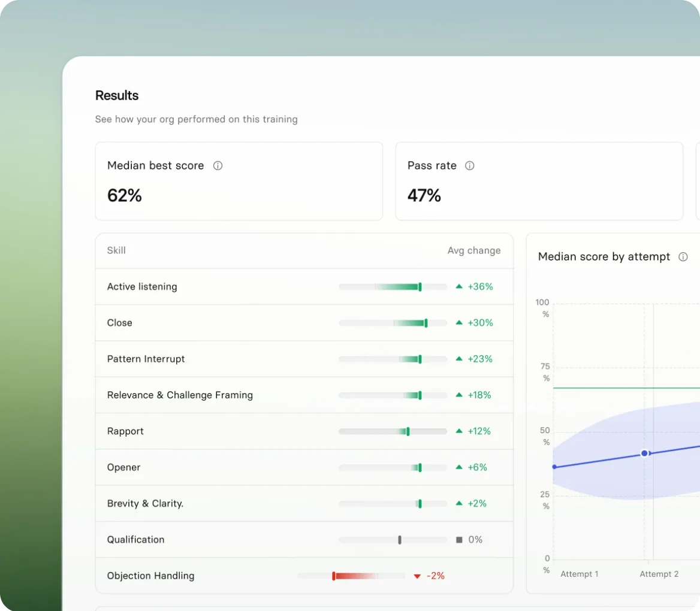This screenshot has width=700, height=611.
Task: Select Attempt 1 data point on chart
Action: [554, 467]
